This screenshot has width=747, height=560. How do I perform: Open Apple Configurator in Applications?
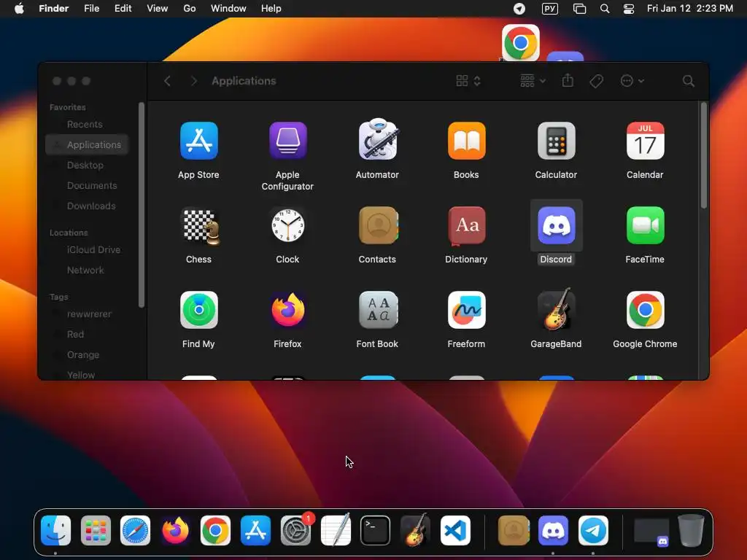(x=287, y=141)
